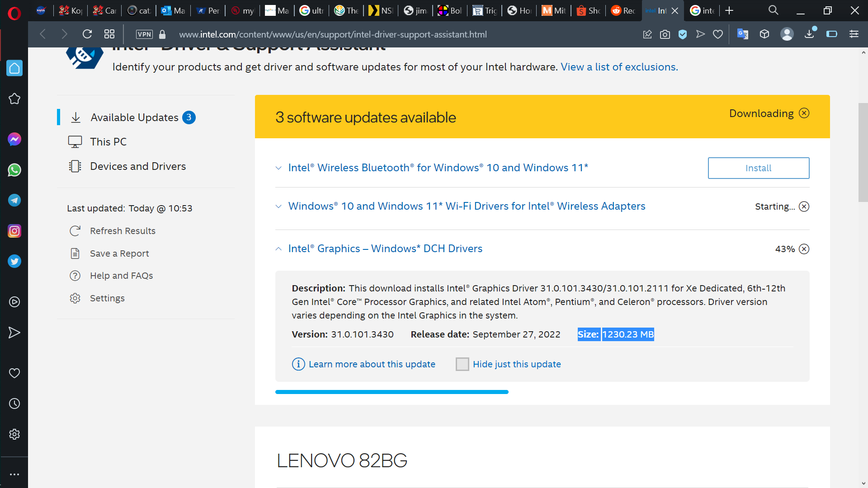Close the active Intel tab
Image resolution: width=868 pixels, height=488 pixels.
click(675, 10)
